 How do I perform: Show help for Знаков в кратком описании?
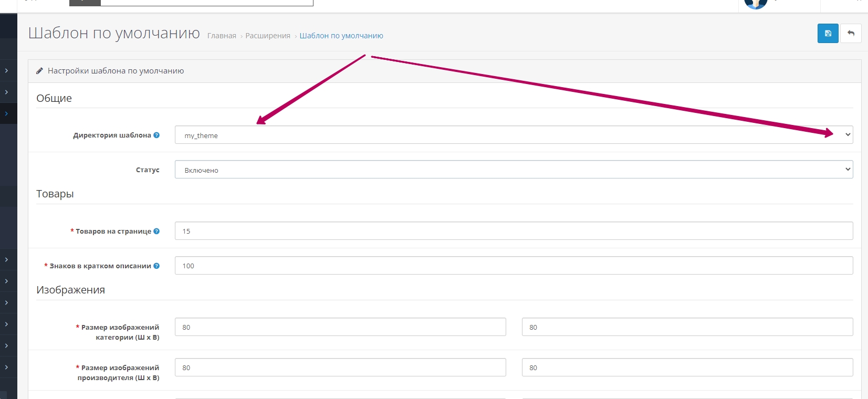[156, 266]
